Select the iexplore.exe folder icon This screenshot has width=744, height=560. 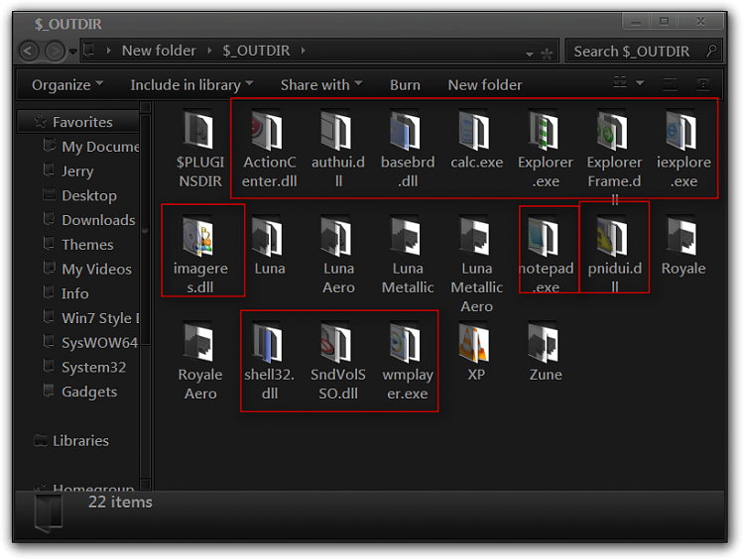(x=682, y=131)
